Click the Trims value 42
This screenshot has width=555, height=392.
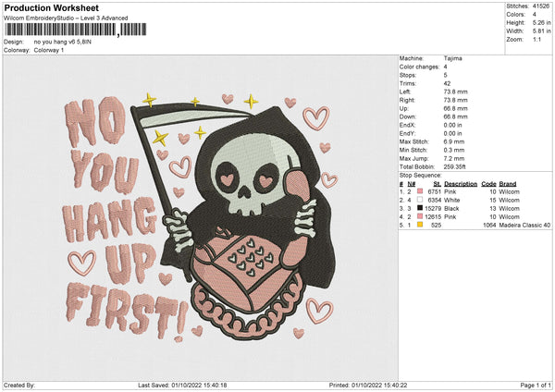point(447,83)
